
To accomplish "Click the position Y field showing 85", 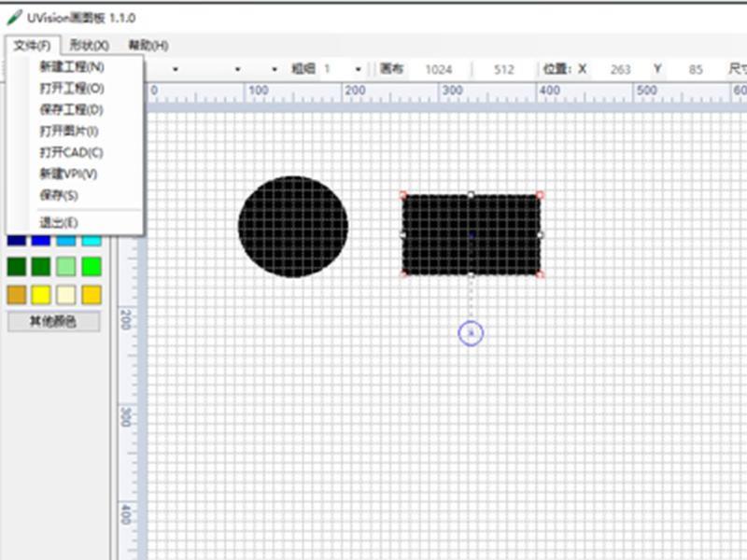I will pos(696,69).
